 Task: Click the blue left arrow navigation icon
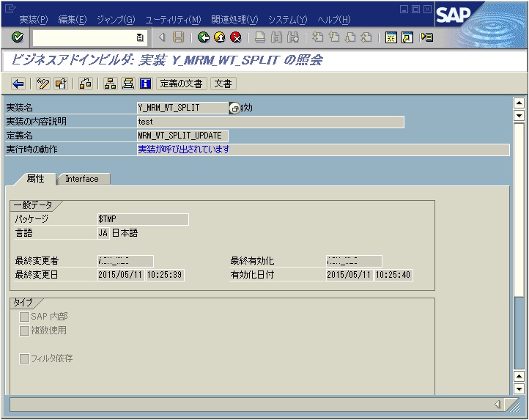point(18,84)
